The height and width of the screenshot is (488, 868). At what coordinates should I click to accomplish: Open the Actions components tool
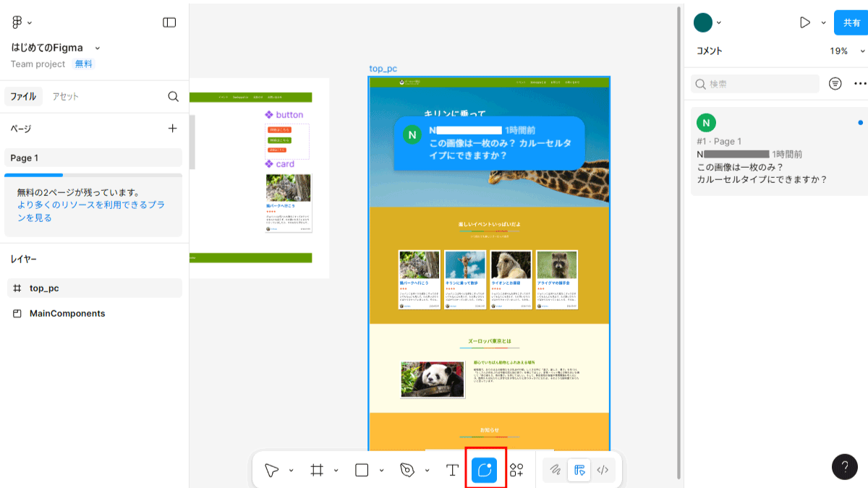click(516, 470)
